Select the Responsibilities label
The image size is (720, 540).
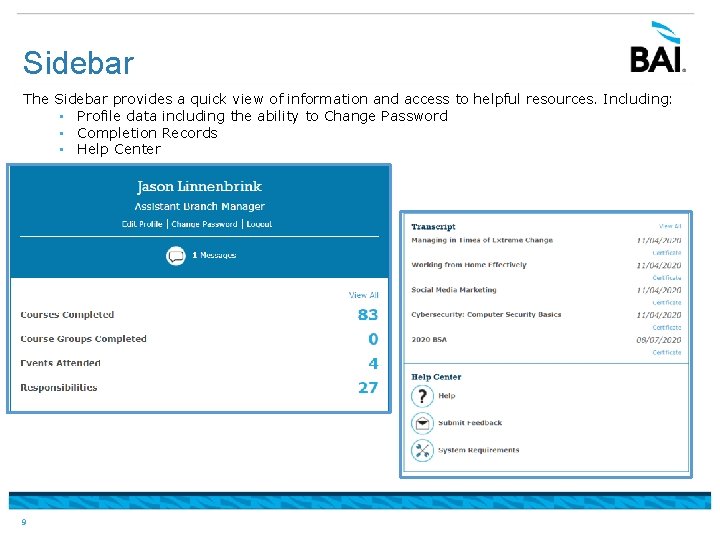tap(58, 388)
